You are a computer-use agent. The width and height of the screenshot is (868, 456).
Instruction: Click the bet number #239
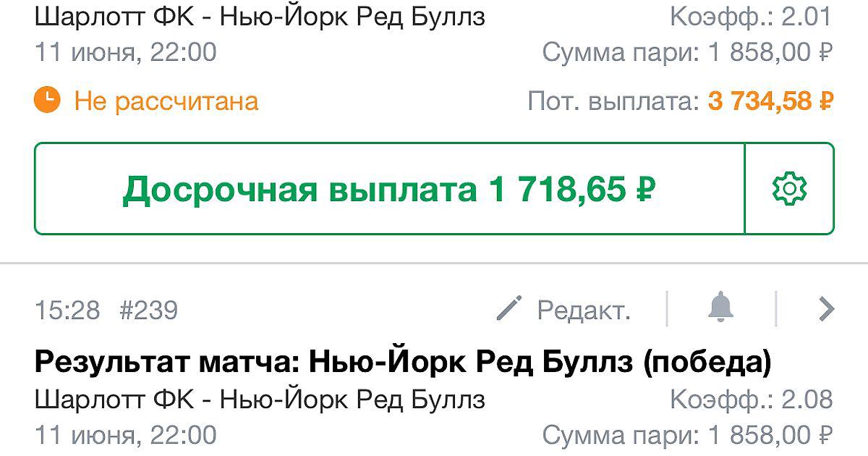pos(148,311)
